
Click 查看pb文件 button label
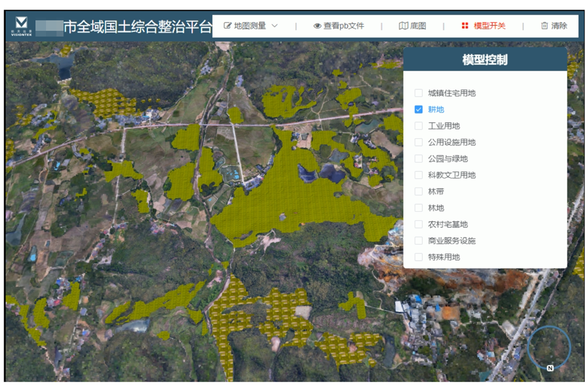point(343,26)
